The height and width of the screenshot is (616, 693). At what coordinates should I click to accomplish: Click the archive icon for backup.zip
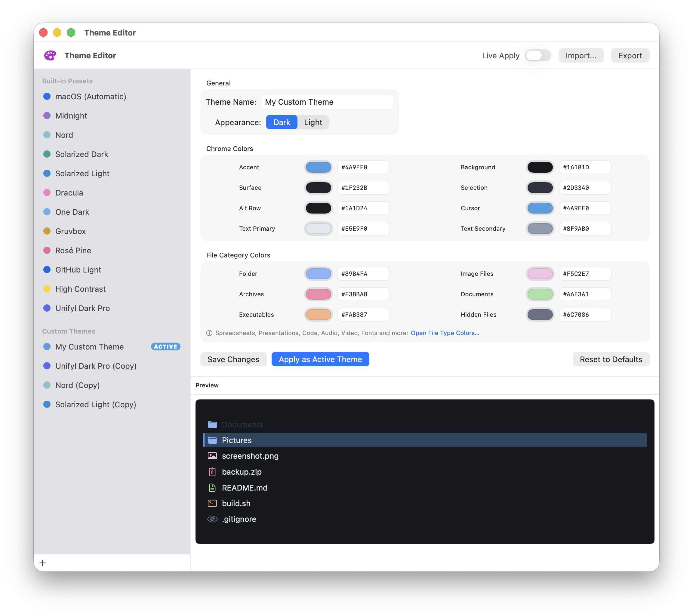212,472
